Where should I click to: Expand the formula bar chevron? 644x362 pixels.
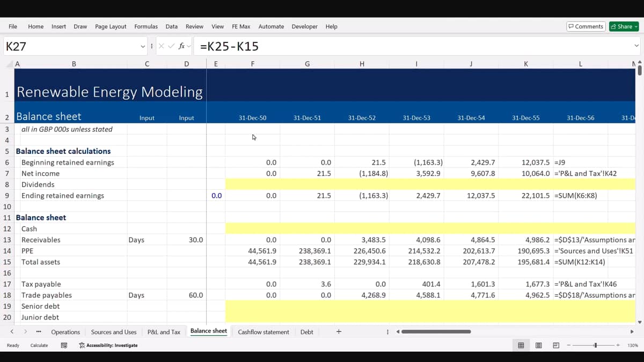point(636,46)
